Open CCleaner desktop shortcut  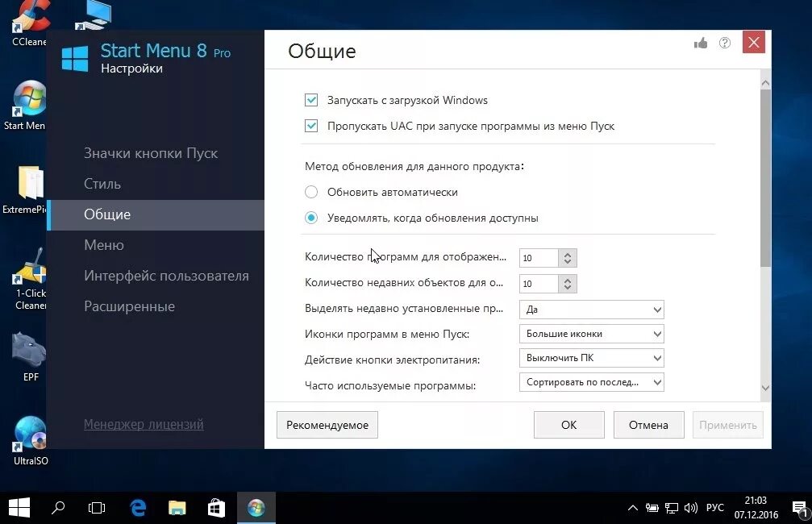coord(30,23)
